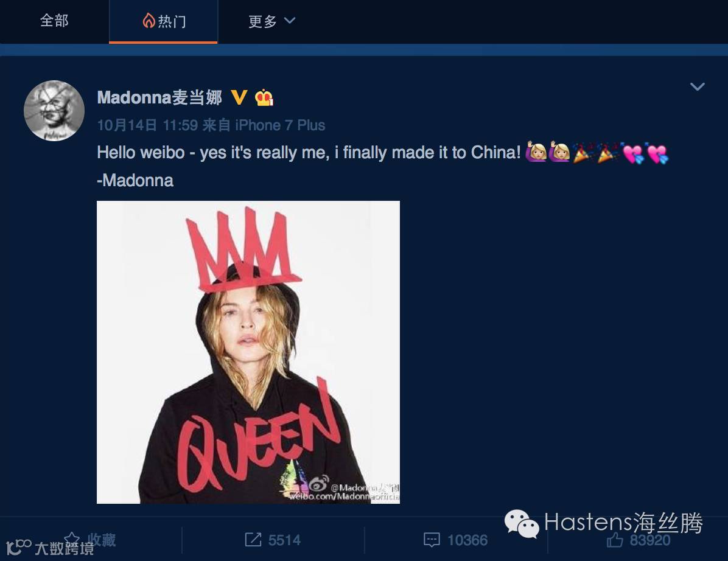Click the iPhone 7 Plus source link
The height and width of the screenshot is (561, 728).
coord(280,125)
